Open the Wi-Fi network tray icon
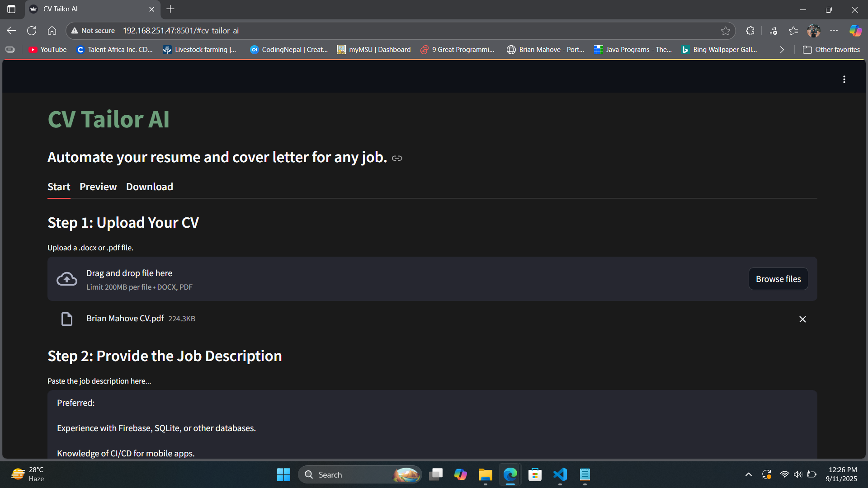 [x=784, y=474]
